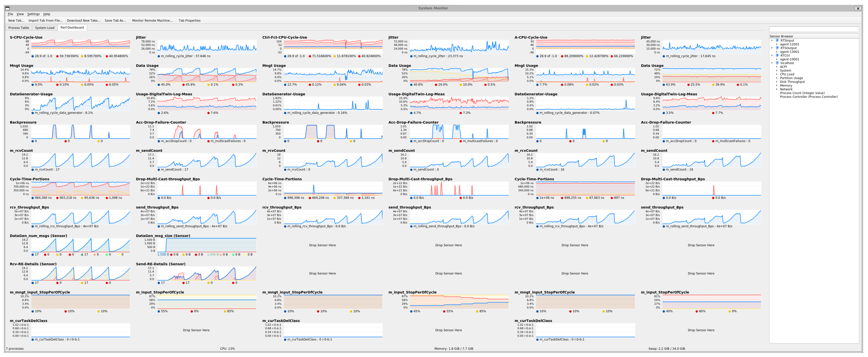The image size is (868, 357).
Task: Switch to the System Load tab
Action: tap(44, 28)
